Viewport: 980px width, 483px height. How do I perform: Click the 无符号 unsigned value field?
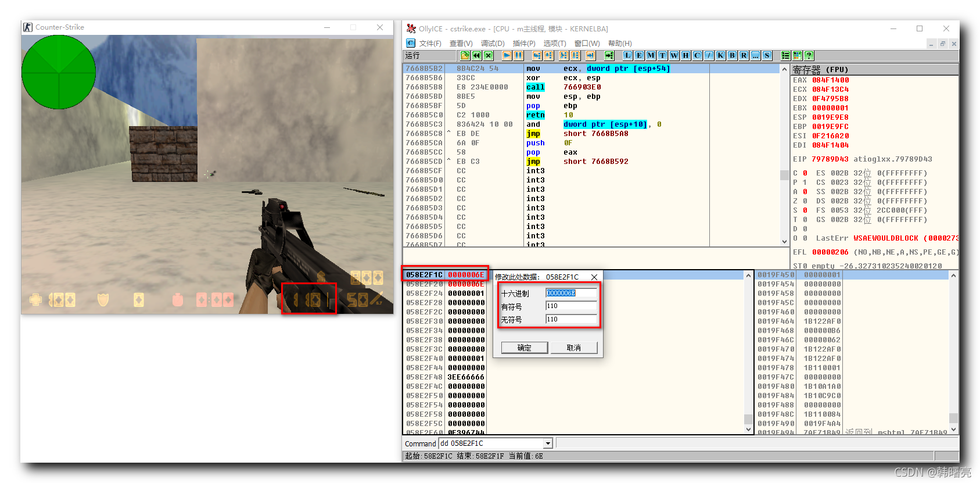pyautogui.click(x=572, y=319)
